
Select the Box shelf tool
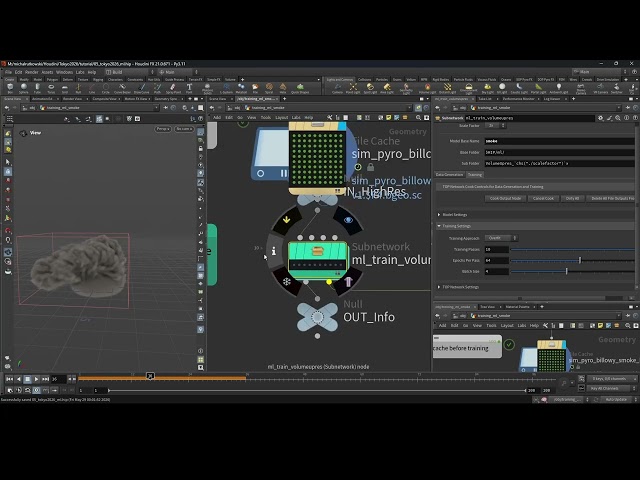[x=10, y=88]
